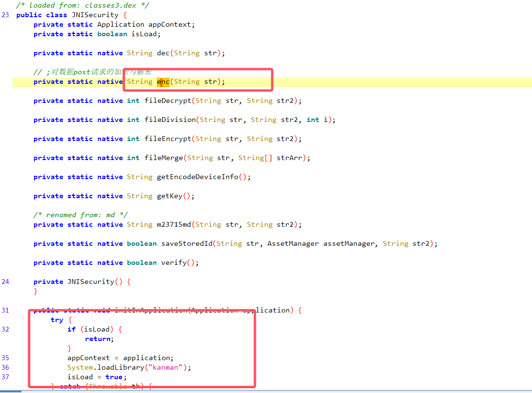Image resolution: width=532 pixels, height=393 pixels.
Task: Click the m23715md renamed method name
Action: pyautogui.click(x=174, y=224)
